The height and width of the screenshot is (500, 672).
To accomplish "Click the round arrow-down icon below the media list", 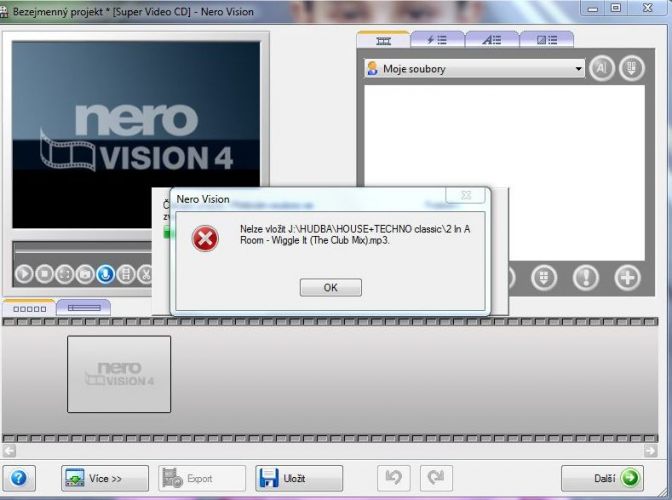I will pyautogui.click(x=544, y=278).
